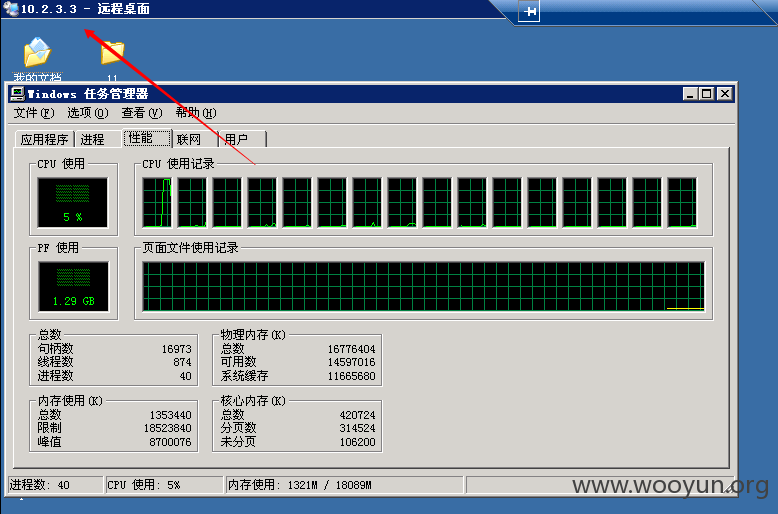
Task: Click the first CPU history graph with spike
Action: coord(157,203)
